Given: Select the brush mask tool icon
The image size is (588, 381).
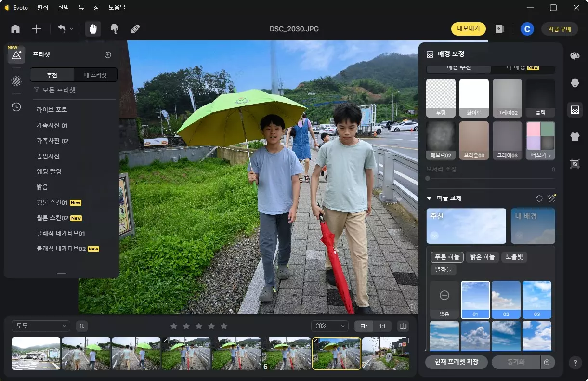Looking at the screenshot, I should 114,29.
